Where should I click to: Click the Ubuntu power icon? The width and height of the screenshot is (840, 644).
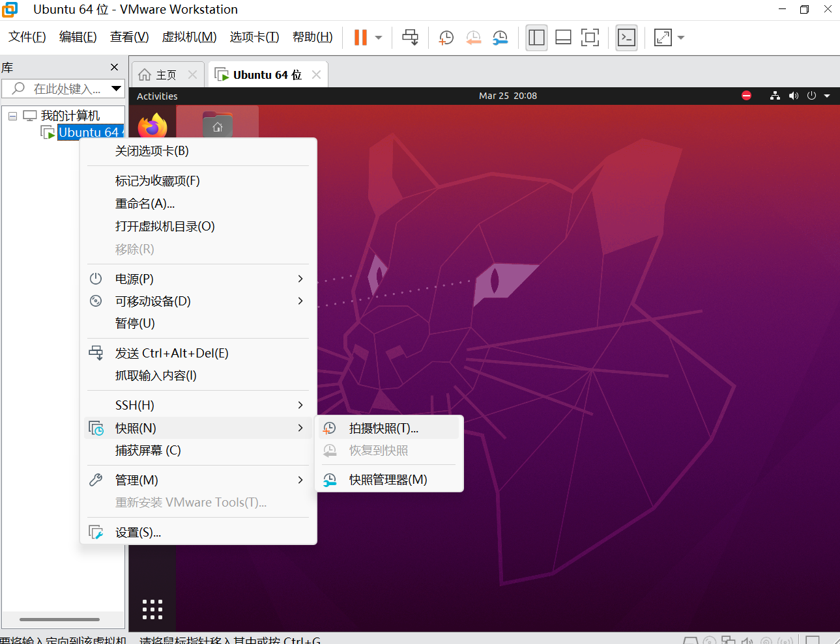[811, 96]
